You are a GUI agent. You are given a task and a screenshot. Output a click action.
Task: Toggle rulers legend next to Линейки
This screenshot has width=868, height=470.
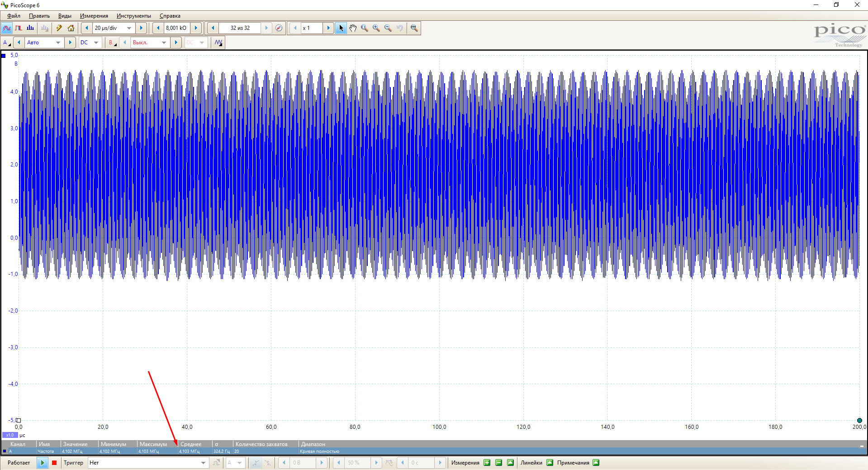coord(550,463)
